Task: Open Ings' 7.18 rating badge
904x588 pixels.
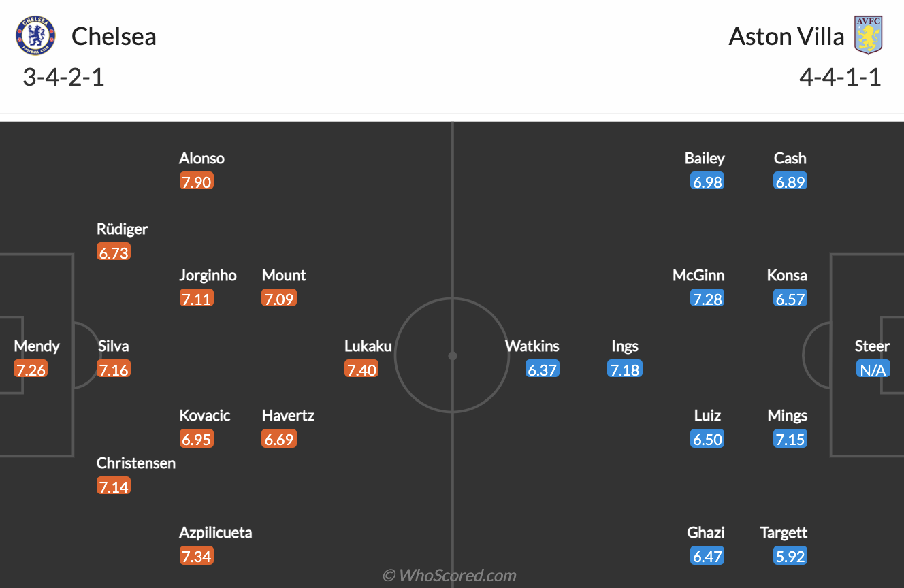Action: [x=625, y=370]
